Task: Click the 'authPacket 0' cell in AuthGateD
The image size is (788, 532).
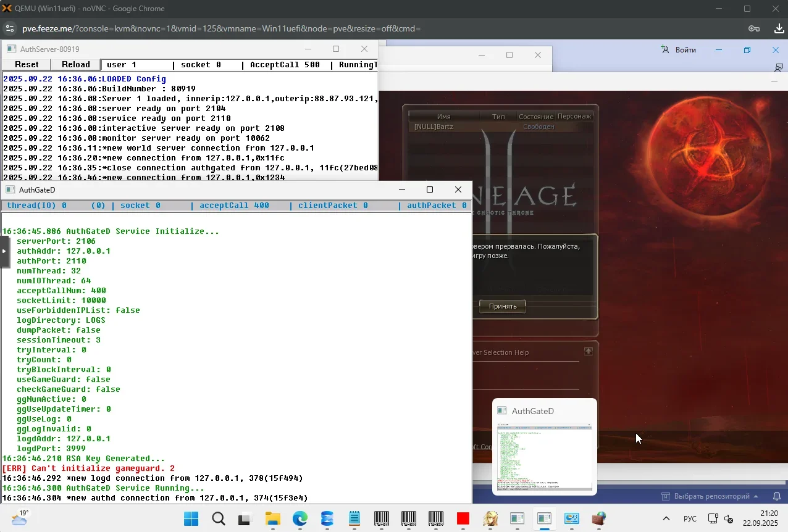Action: [437, 205]
